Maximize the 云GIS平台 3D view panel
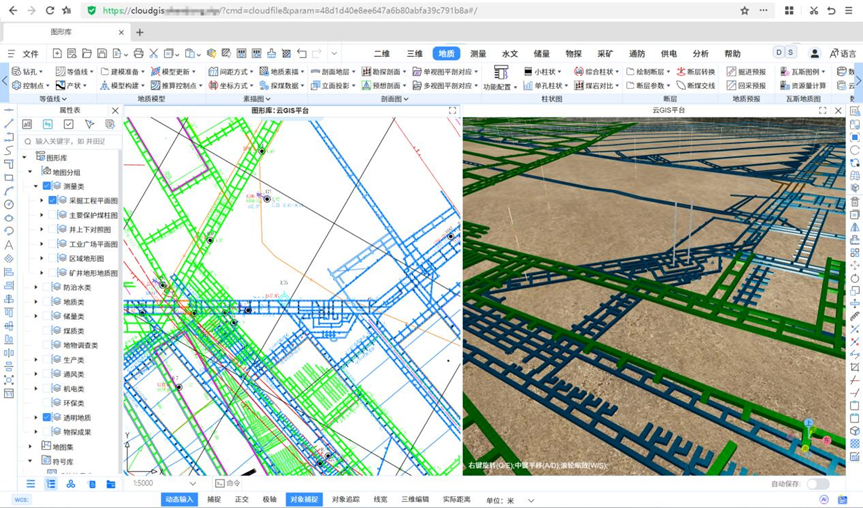863x508 pixels. pos(823,111)
